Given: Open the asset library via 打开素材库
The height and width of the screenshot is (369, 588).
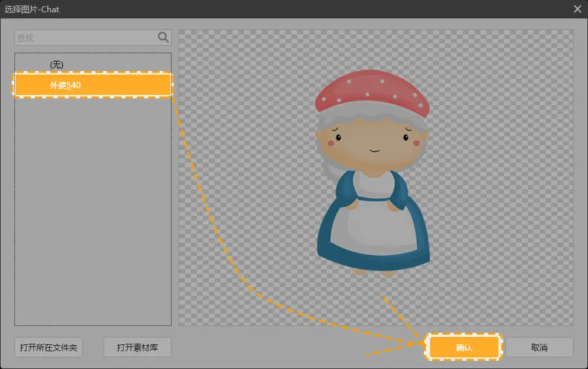Looking at the screenshot, I should (137, 347).
